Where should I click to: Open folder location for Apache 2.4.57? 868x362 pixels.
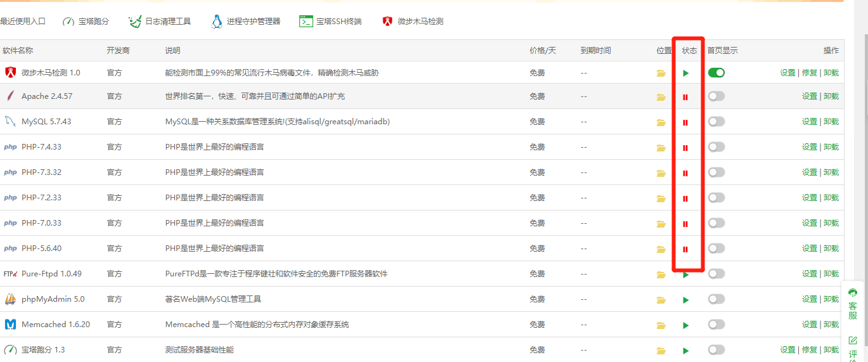[661, 97]
